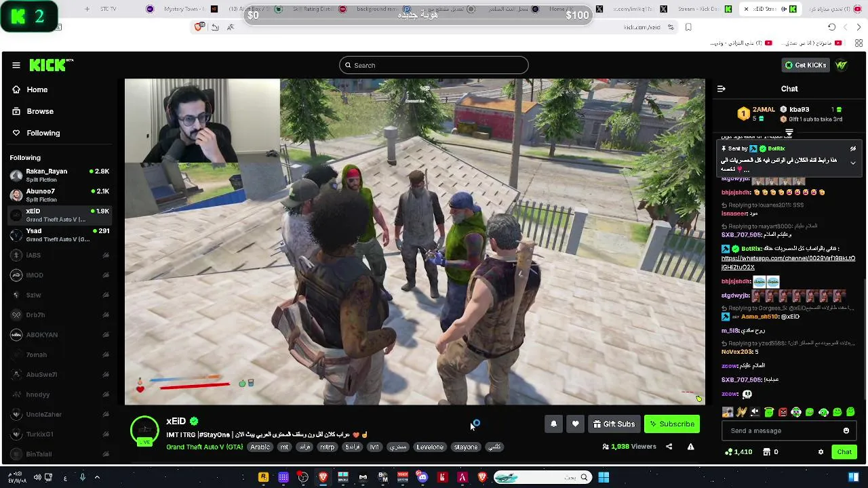Open offline channel ABOKYAN
Viewport: 868px width, 488px height.
click(60, 335)
